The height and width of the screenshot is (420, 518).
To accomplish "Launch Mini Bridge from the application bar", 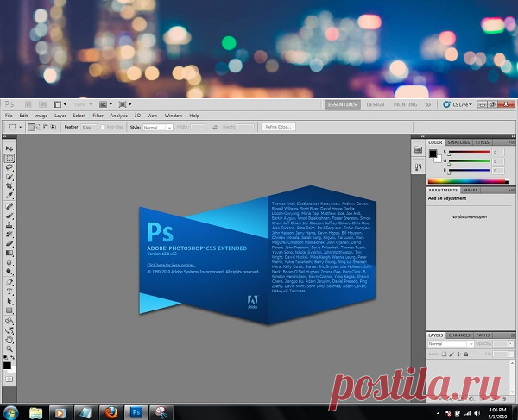I will point(42,104).
